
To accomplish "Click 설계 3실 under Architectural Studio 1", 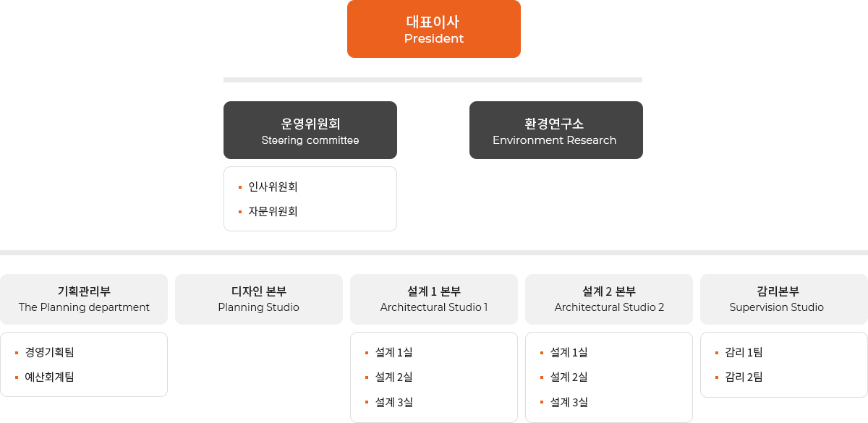I will point(394,402).
